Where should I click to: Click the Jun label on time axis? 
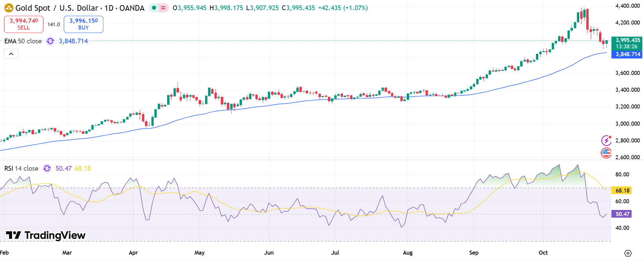pyautogui.click(x=269, y=253)
